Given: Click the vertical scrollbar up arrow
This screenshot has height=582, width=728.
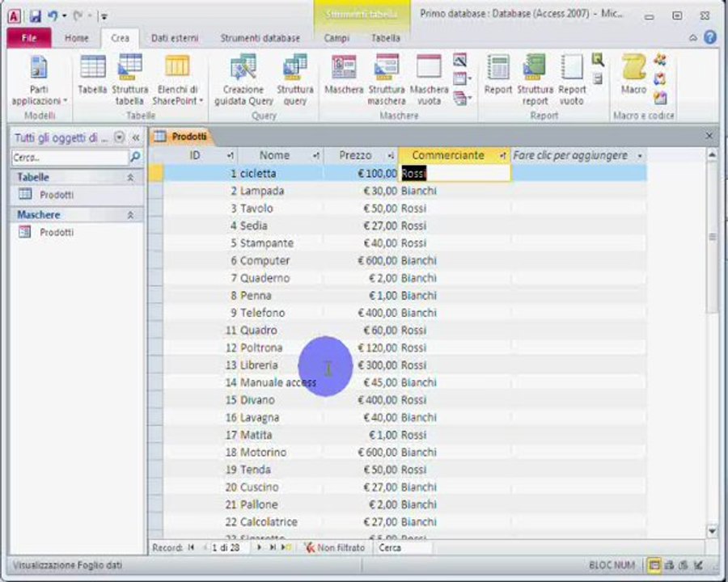Looking at the screenshot, I should (712, 155).
